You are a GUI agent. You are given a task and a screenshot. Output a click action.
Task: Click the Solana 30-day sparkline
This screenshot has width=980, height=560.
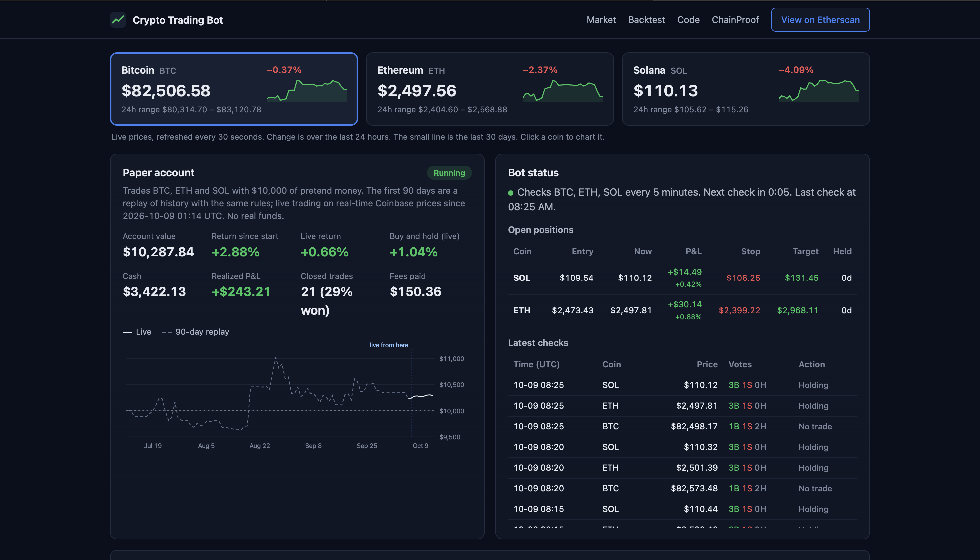(x=818, y=91)
